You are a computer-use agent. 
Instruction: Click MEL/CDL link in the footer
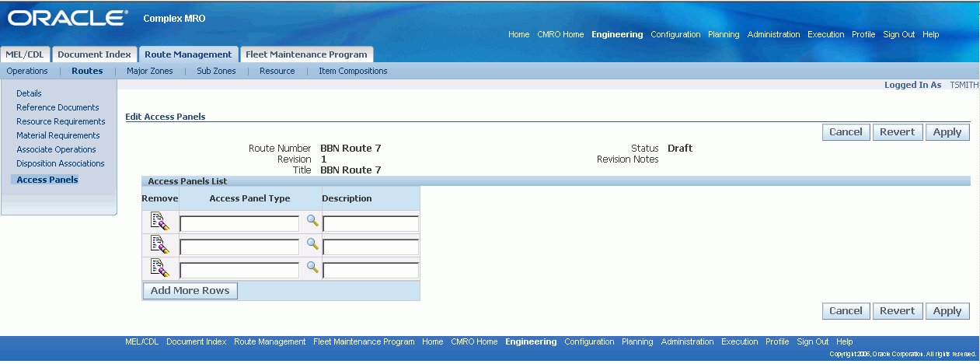pos(142,341)
